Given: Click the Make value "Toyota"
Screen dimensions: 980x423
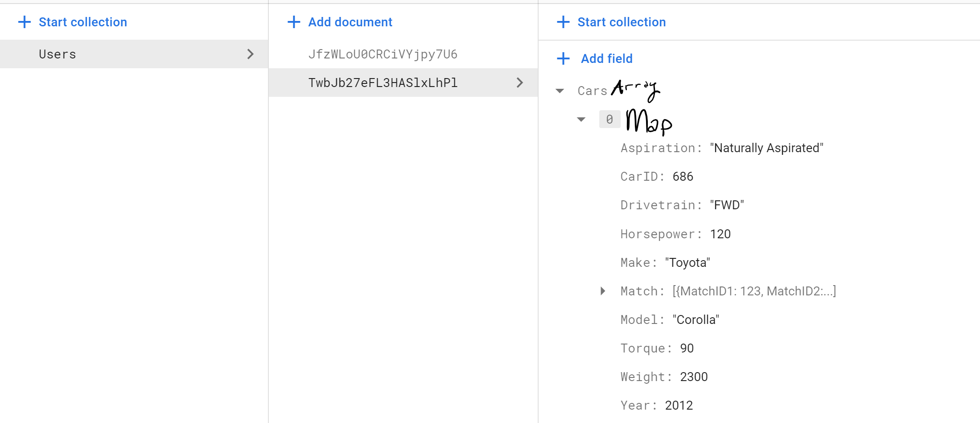Looking at the screenshot, I should click(687, 262).
